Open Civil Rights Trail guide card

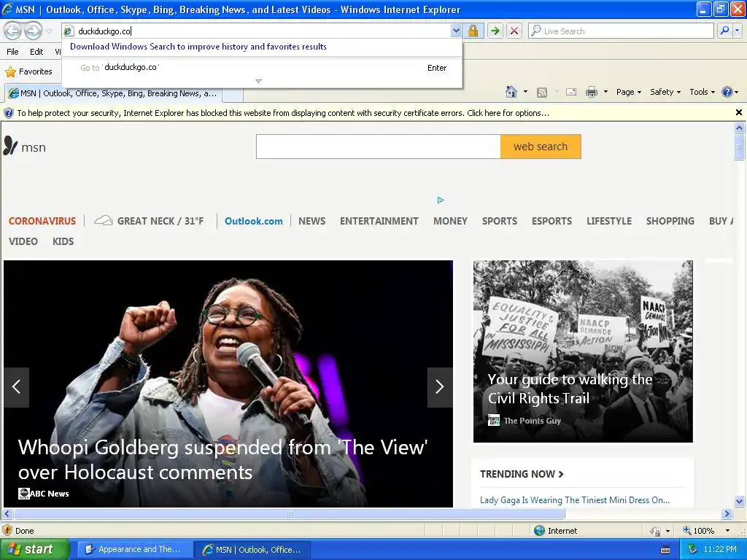click(x=583, y=351)
